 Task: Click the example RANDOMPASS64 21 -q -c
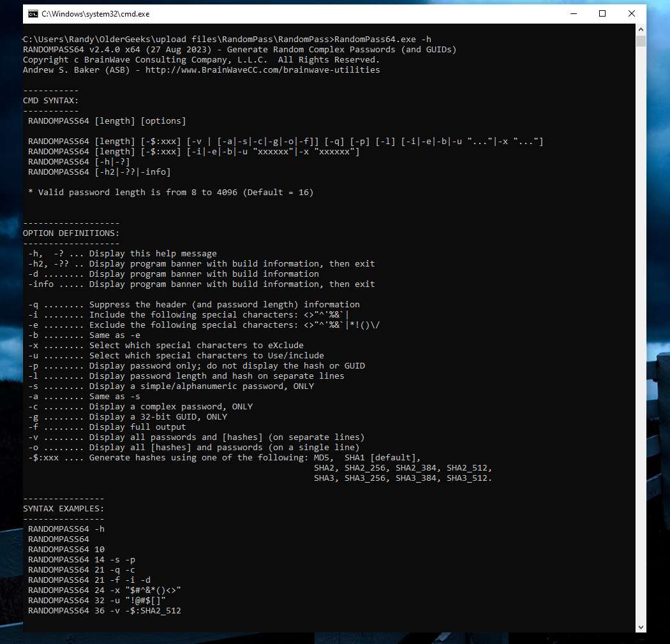tap(82, 570)
